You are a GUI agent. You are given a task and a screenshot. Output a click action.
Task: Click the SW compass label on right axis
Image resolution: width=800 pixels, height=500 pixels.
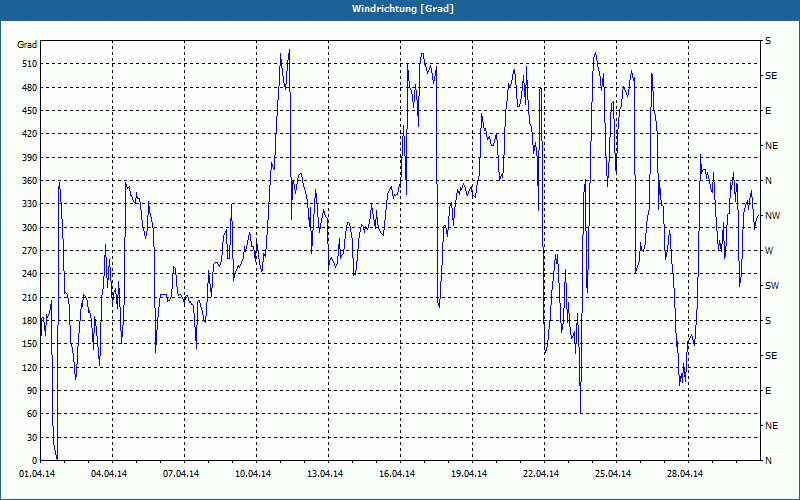tap(772, 286)
